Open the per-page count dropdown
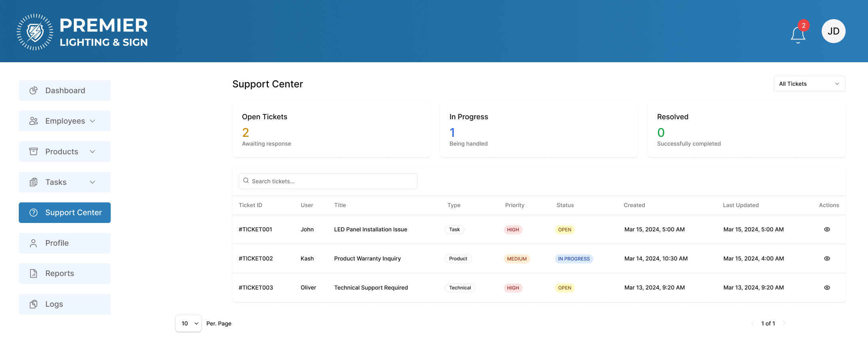This screenshot has height=353, width=868. pyautogui.click(x=188, y=323)
